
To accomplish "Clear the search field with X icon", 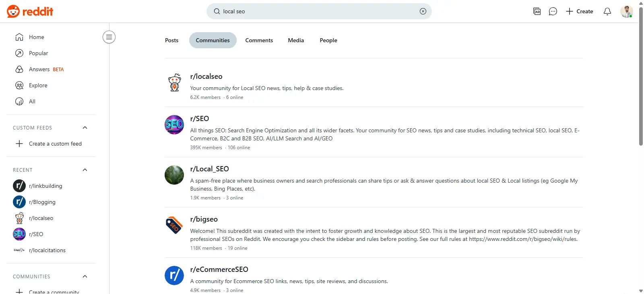I will (423, 11).
